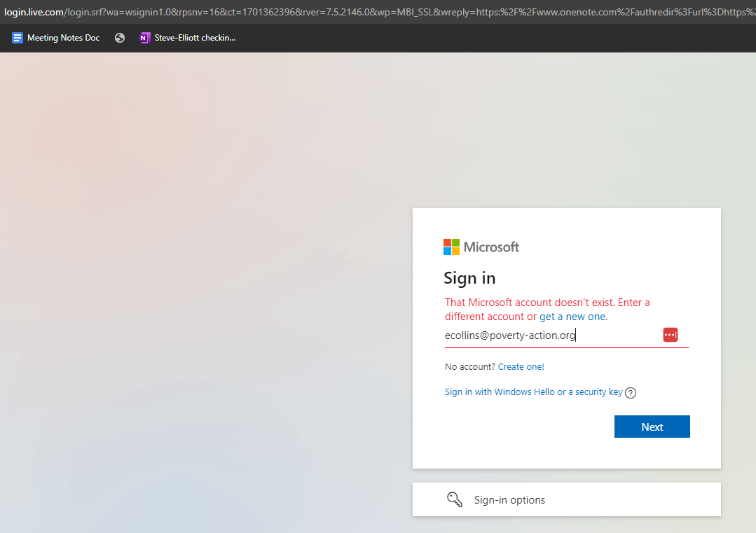756x533 pixels.
Task: Open the Steve-Elliott checkin bookmark
Action: [188, 37]
